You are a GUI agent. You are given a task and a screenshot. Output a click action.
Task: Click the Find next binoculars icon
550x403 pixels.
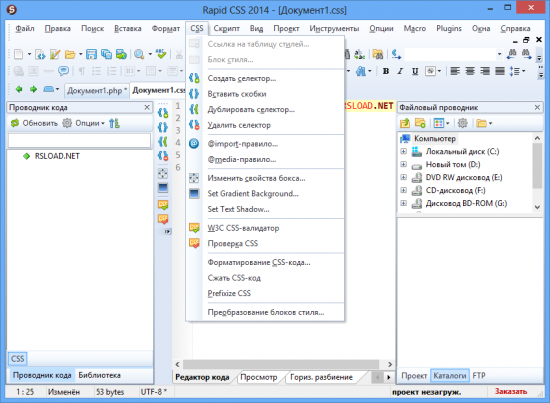tap(526, 54)
